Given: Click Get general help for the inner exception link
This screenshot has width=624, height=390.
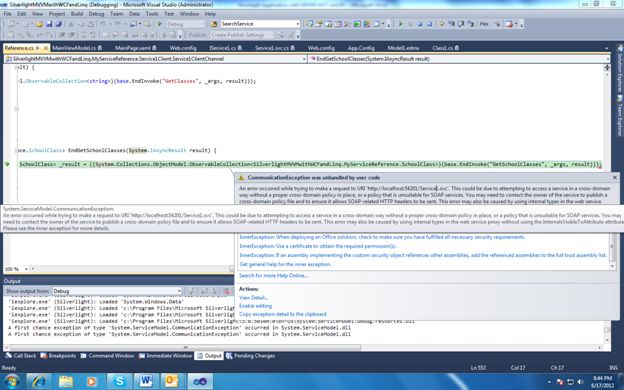Looking at the screenshot, I should 285,264.
